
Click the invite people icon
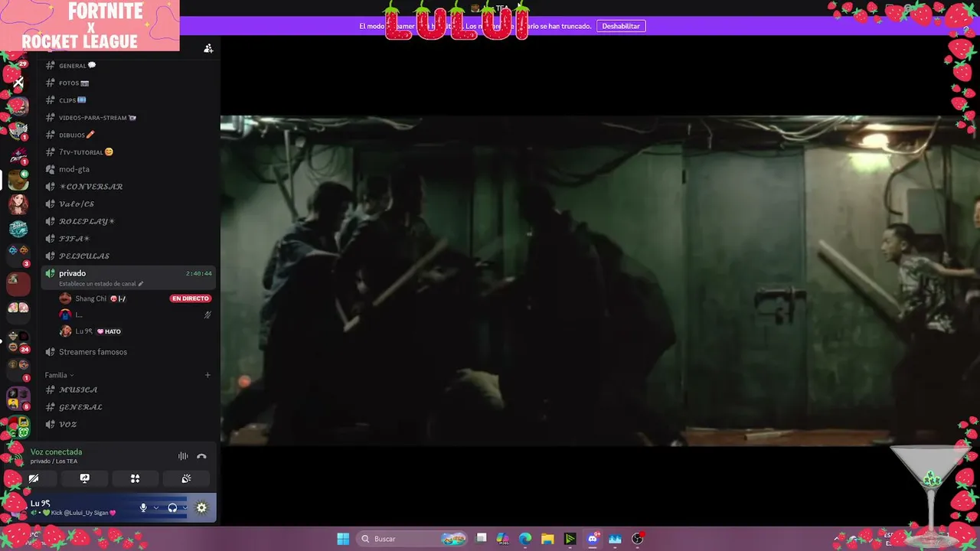pyautogui.click(x=208, y=48)
